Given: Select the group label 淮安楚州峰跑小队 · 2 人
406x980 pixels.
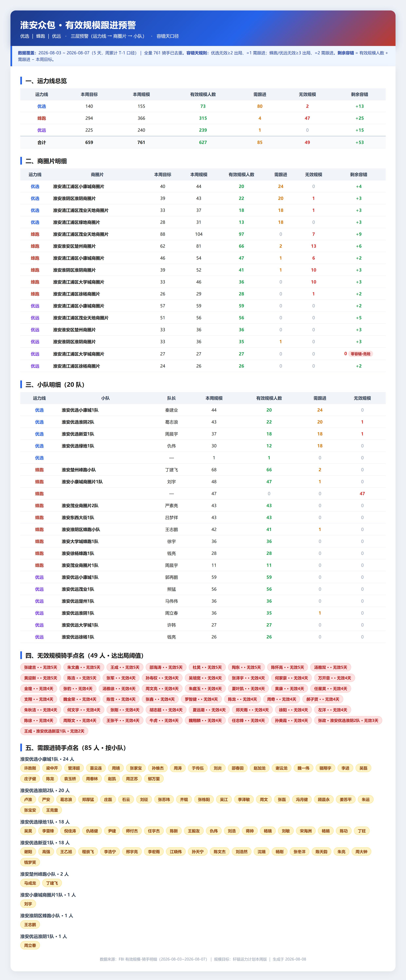Looking at the screenshot, I should (x=45, y=874).
